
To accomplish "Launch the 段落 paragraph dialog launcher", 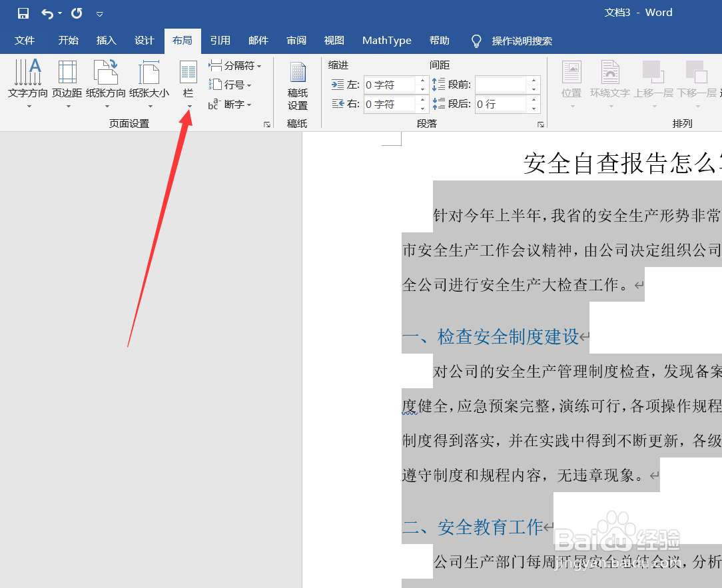I will tap(541, 125).
